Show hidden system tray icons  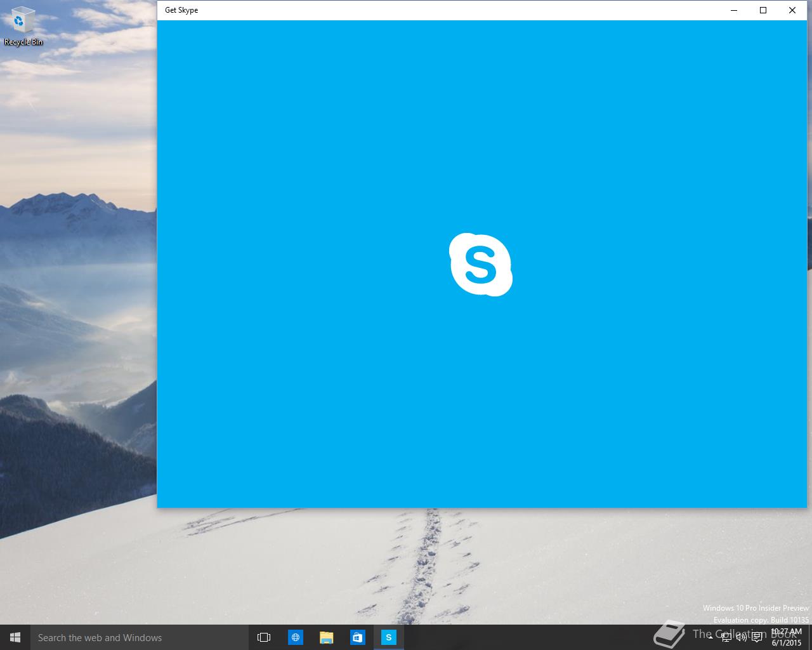(710, 637)
